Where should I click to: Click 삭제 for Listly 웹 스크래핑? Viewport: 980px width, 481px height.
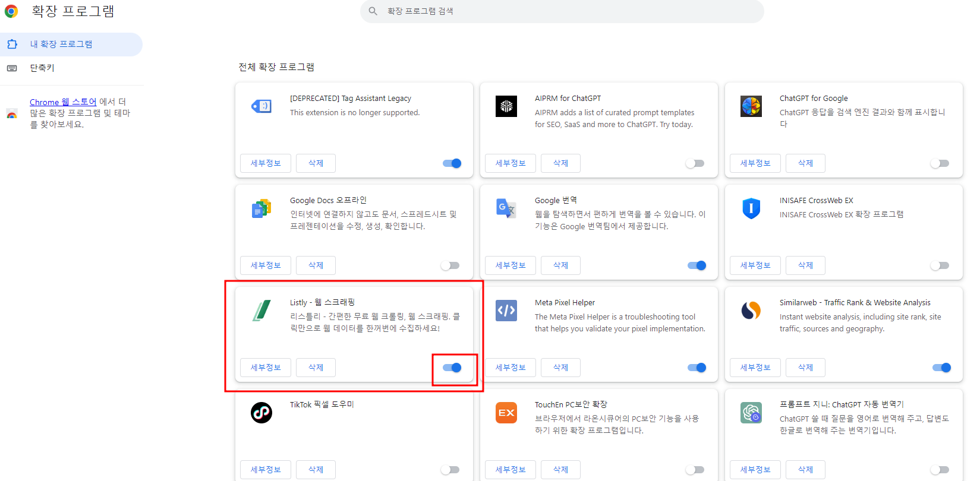[x=316, y=368]
